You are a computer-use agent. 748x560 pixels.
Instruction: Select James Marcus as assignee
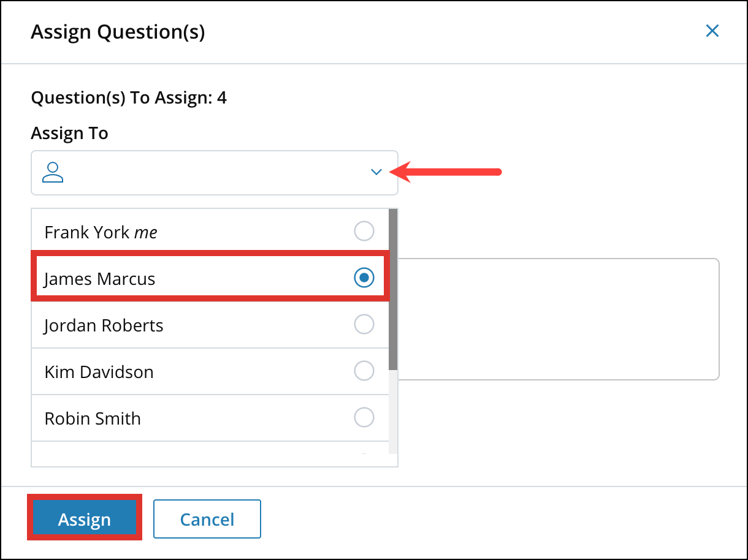coord(364,277)
